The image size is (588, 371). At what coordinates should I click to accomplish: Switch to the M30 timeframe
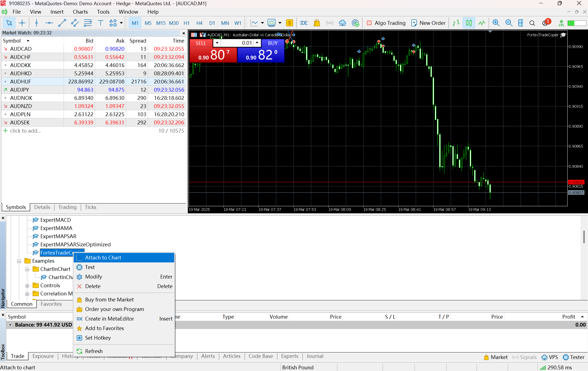pyautogui.click(x=174, y=23)
